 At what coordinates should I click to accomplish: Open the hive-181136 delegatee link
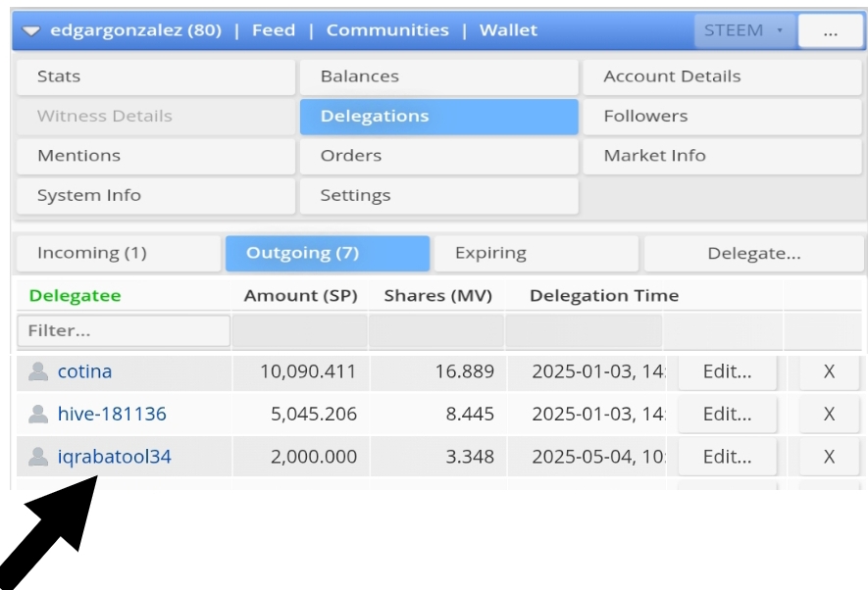pos(112,415)
